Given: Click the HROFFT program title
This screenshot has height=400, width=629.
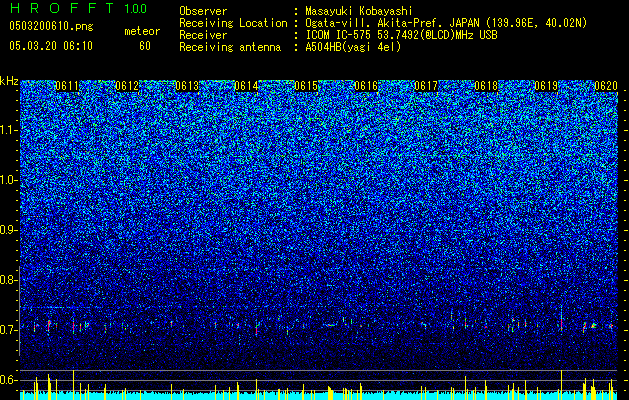Looking at the screenshot, I should (62, 8).
